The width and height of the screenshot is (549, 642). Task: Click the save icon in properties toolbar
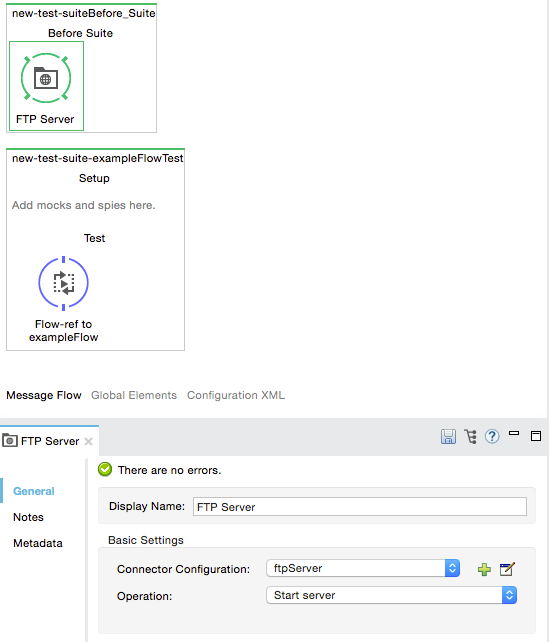448,436
